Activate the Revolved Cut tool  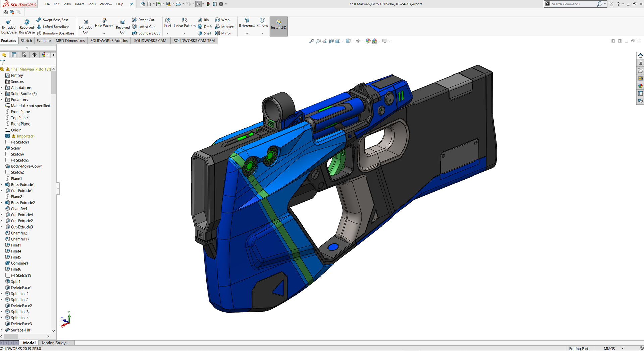(123, 27)
